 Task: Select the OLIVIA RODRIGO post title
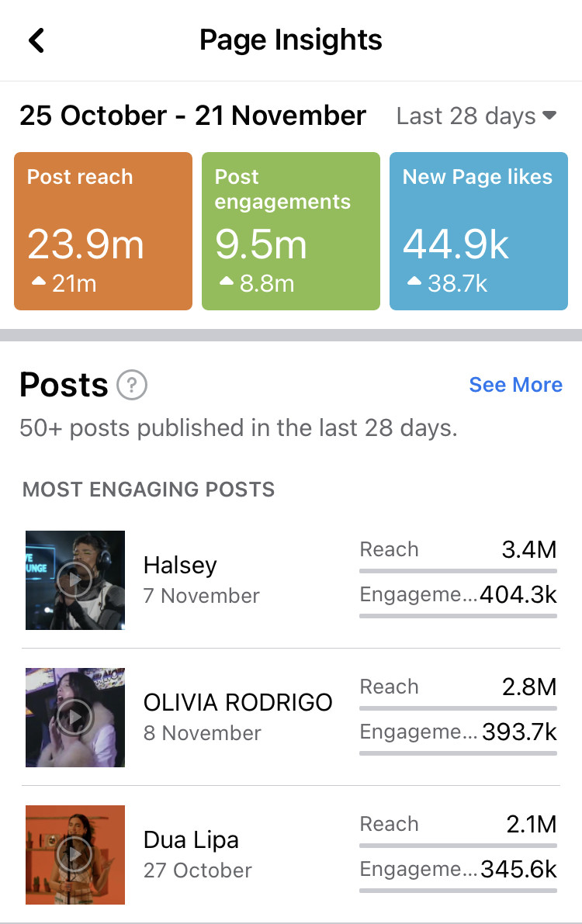237,703
